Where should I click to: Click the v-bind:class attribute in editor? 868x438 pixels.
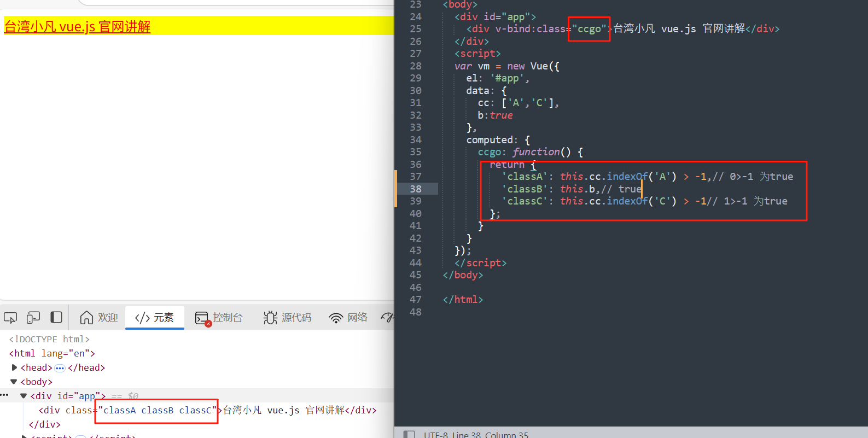[x=530, y=28]
